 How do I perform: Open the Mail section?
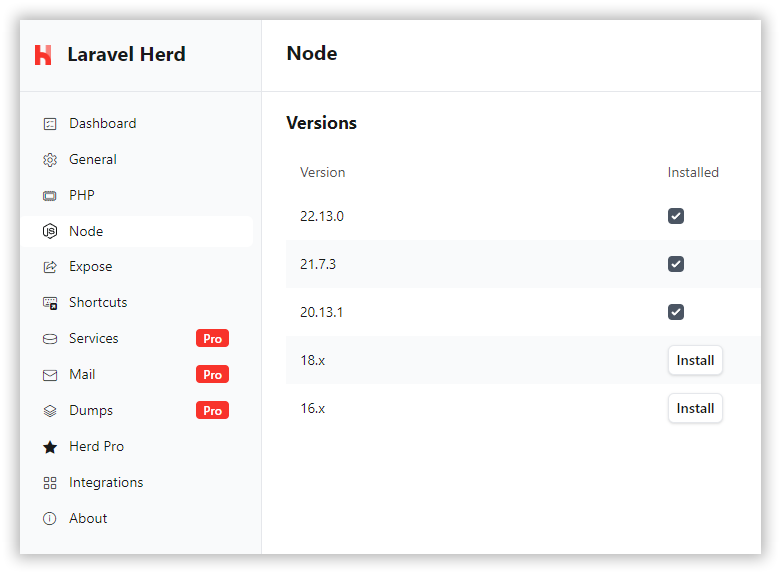(137, 375)
